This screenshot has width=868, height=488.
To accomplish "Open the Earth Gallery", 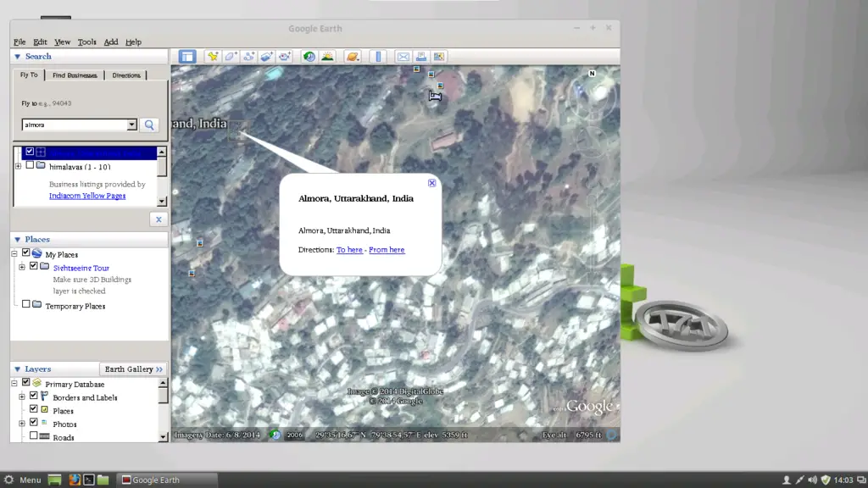I will (133, 369).
